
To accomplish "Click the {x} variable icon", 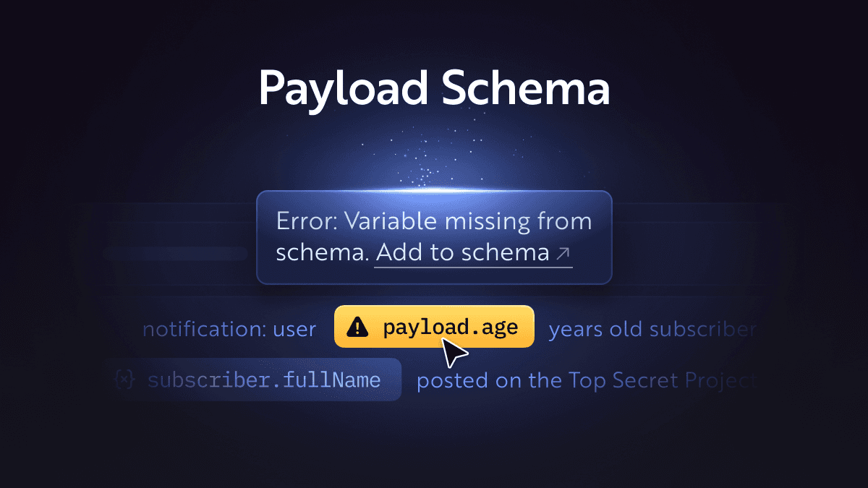I will click(125, 380).
